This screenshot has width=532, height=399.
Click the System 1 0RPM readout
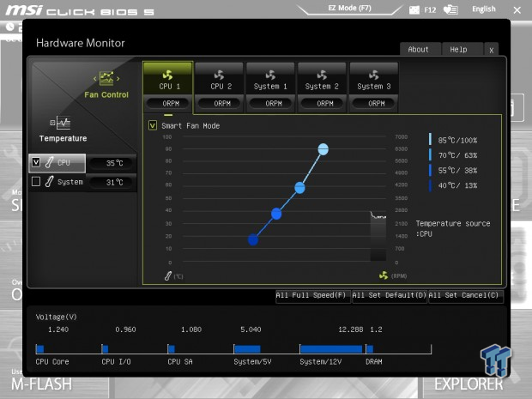[271, 104]
